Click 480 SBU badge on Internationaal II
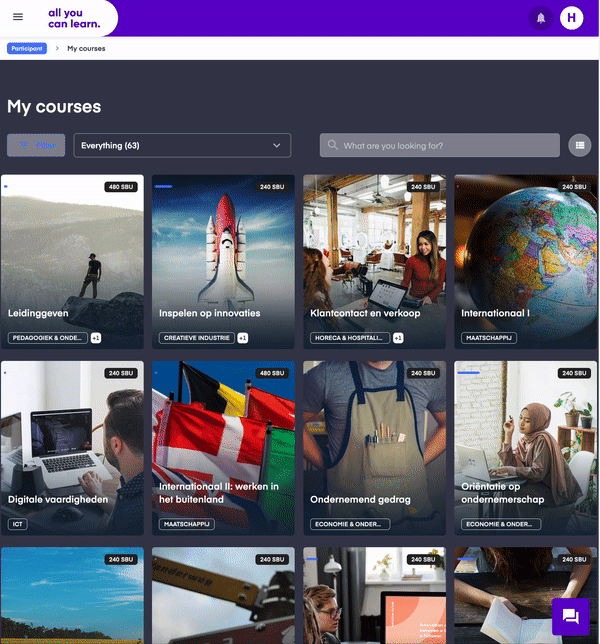Screen dimensions: 600x644 point(272,373)
